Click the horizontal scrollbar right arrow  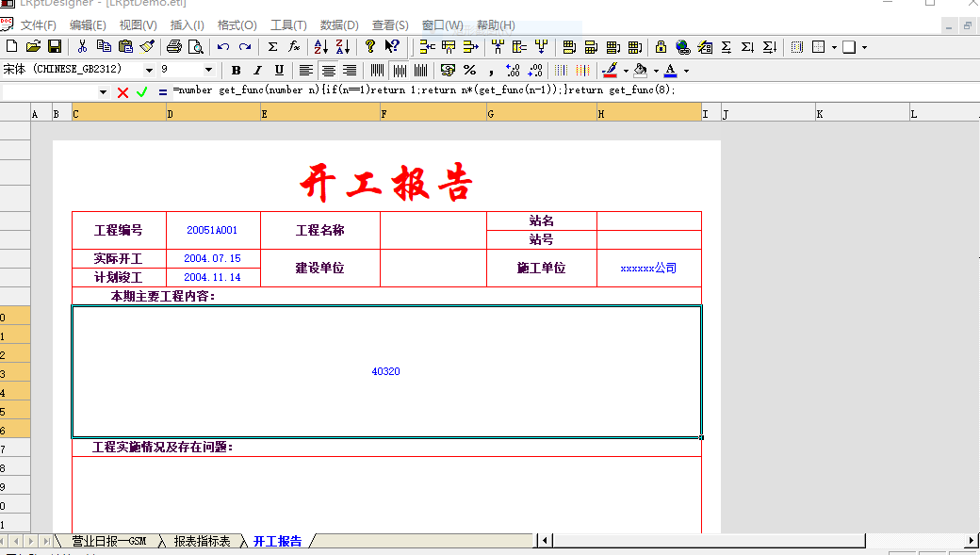(972, 541)
